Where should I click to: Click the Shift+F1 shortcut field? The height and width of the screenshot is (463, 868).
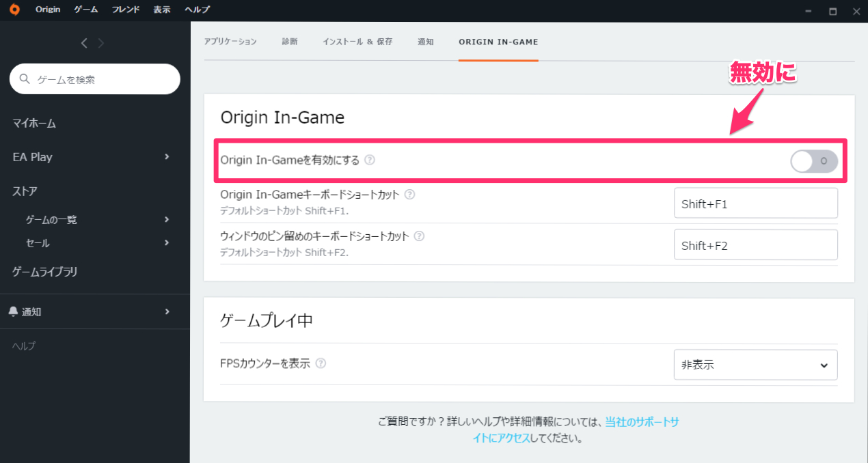point(755,204)
